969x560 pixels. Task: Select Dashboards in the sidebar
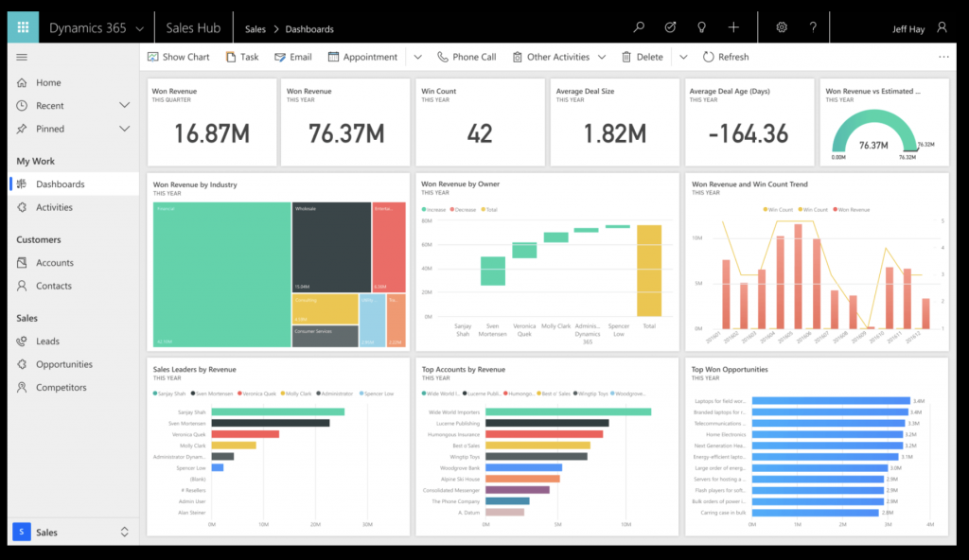[73, 184]
